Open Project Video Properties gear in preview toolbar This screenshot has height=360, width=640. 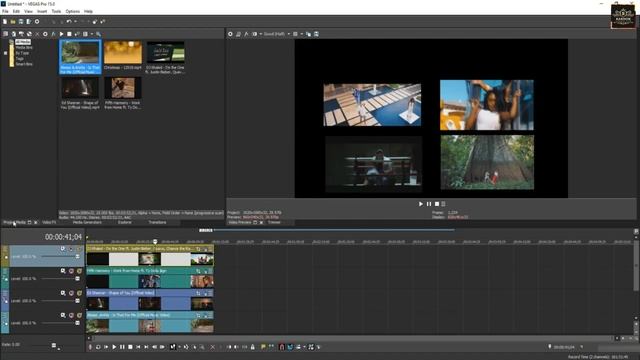230,34
